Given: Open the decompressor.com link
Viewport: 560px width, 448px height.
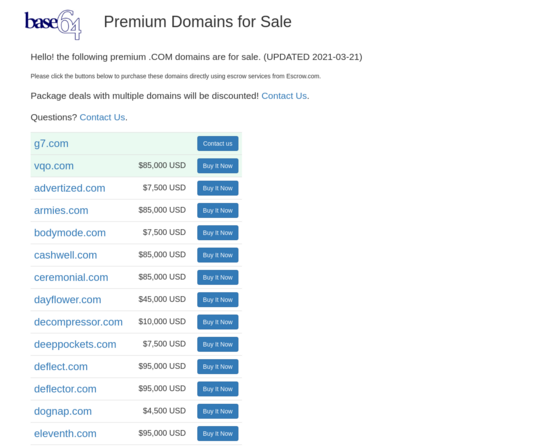Looking at the screenshot, I should pyautogui.click(x=78, y=322).
